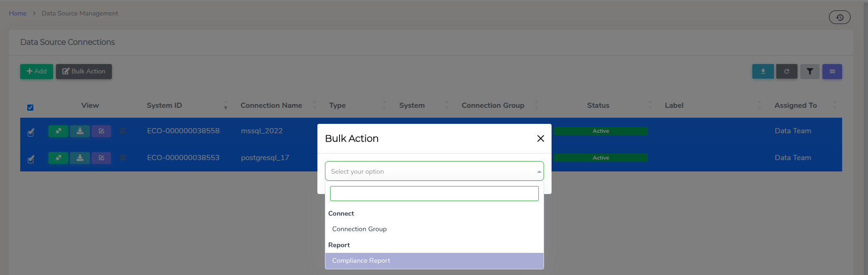Click Data Team in the postgresql_17 row

coord(793,158)
